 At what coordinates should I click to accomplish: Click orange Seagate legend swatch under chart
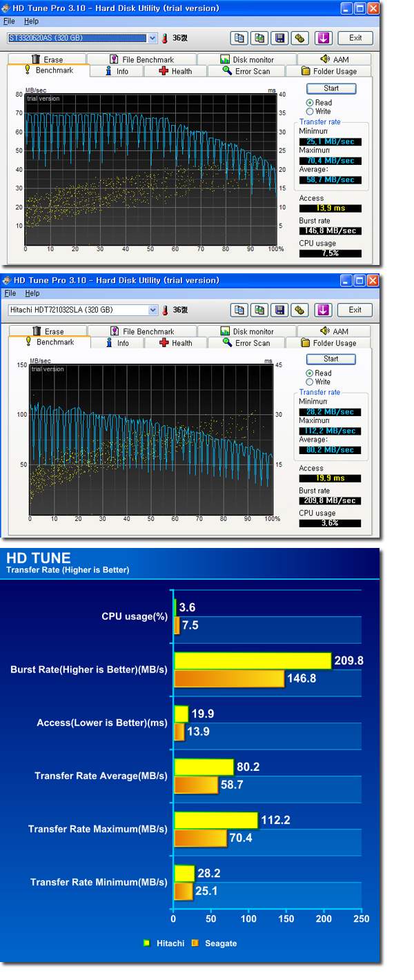[x=195, y=943]
